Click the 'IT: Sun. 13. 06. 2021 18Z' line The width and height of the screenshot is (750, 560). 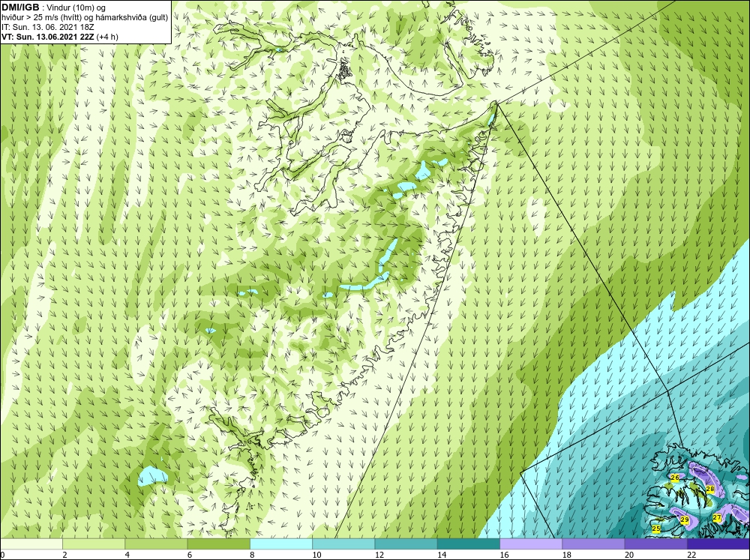[48, 27]
